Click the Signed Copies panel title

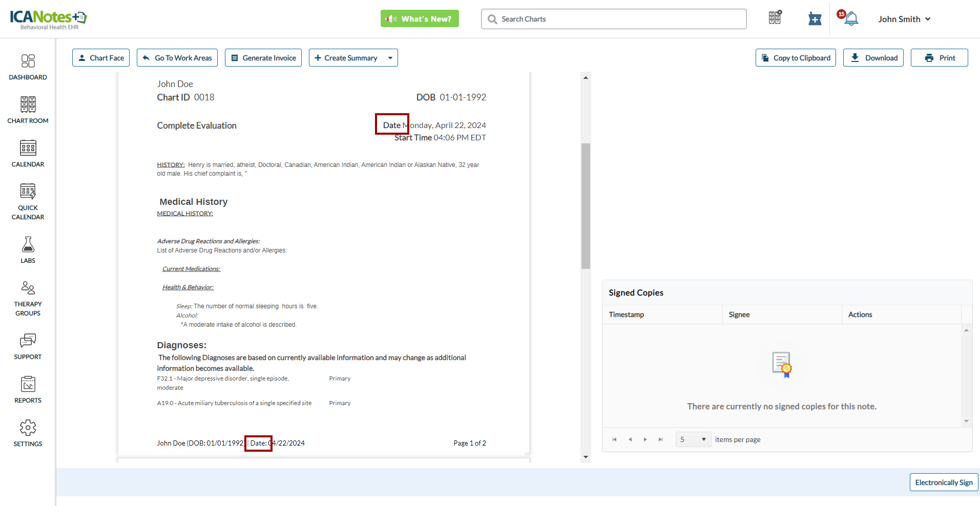click(x=636, y=292)
